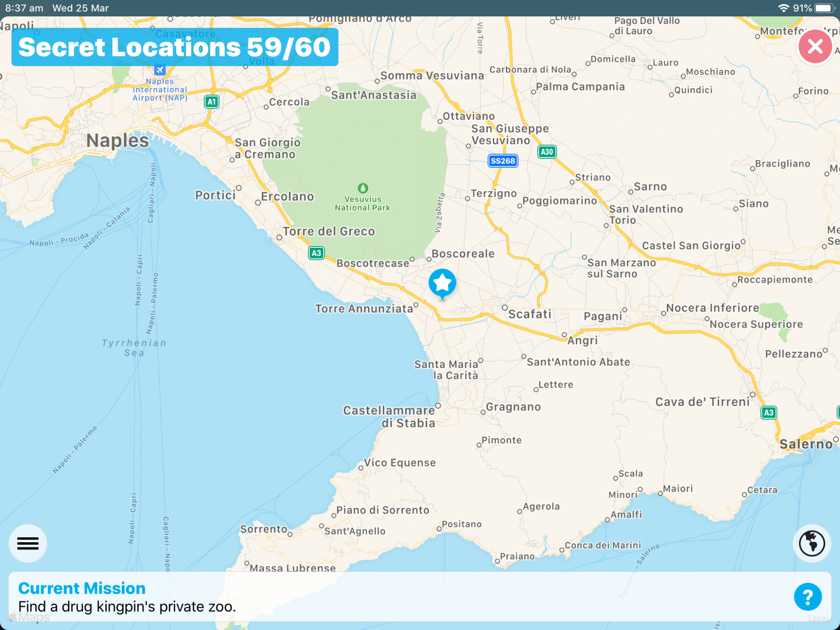Tap the 'Massa Lubrense' label
This screenshot has width=840, height=630.
point(293,568)
